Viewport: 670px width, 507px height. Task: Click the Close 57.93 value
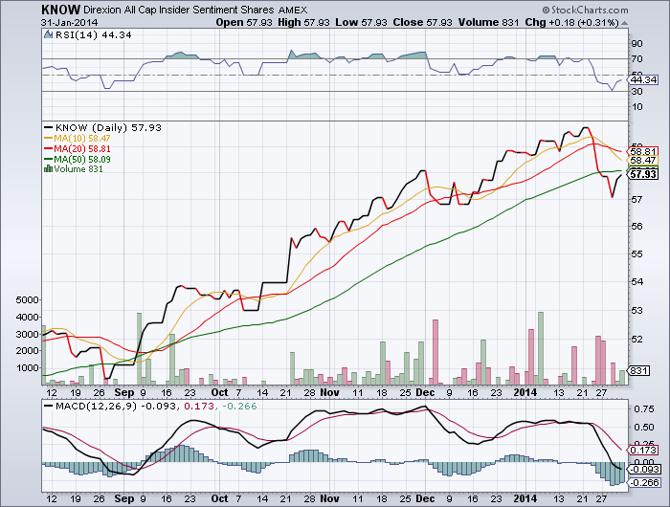point(422,22)
